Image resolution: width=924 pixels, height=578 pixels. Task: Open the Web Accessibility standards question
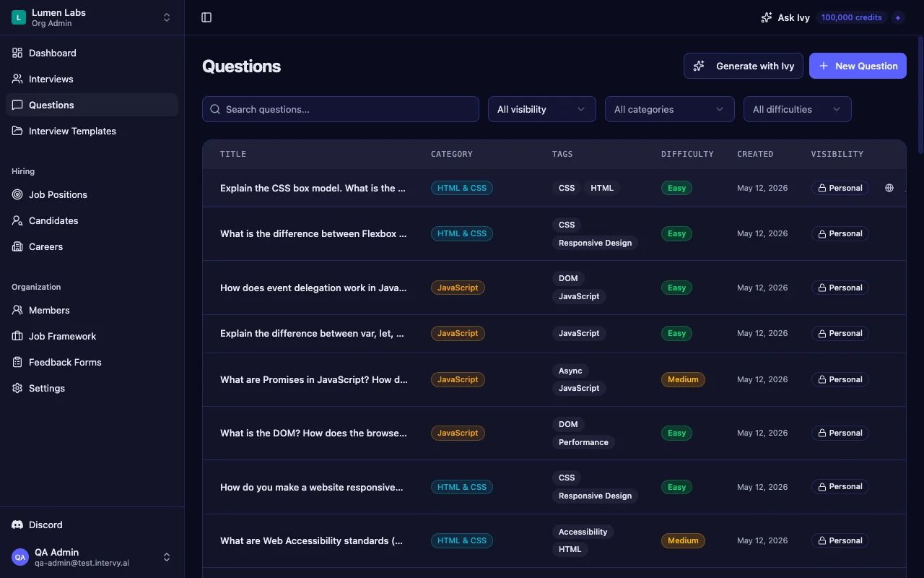[x=311, y=540]
